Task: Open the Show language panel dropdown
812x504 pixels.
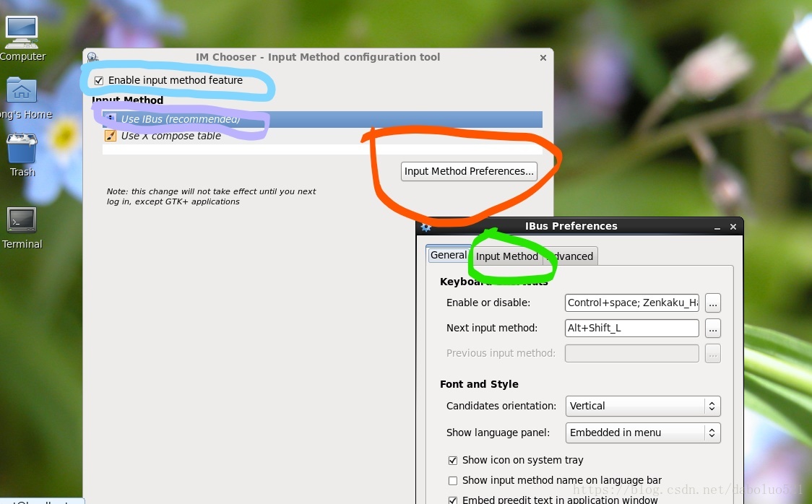Action: (643, 433)
